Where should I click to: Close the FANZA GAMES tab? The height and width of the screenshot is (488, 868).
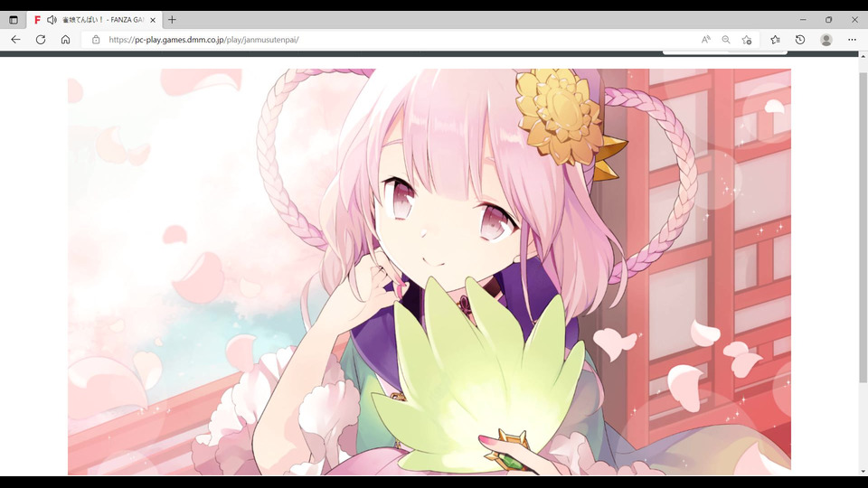point(153,20)
